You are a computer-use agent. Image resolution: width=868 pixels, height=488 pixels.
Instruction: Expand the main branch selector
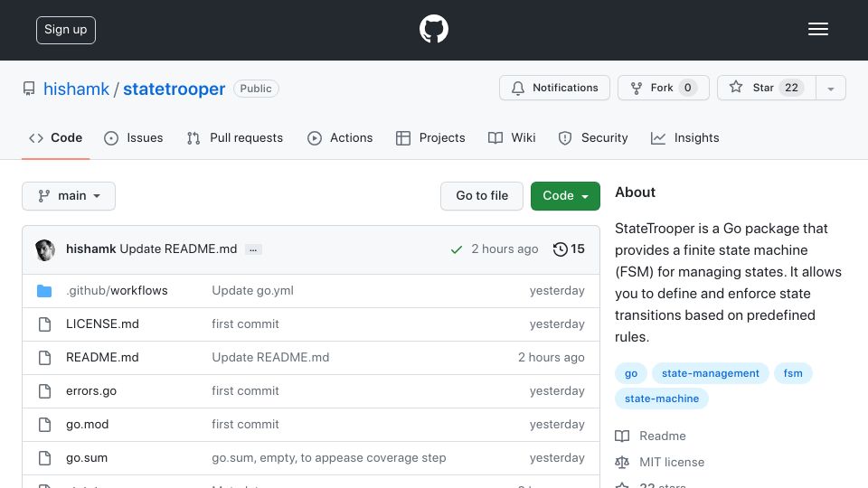(69, 196)
